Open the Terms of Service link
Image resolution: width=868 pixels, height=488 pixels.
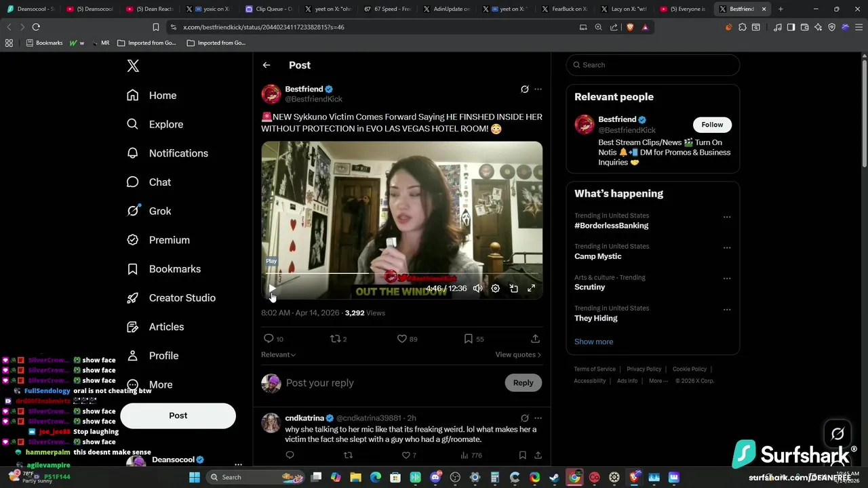point(595,369)
